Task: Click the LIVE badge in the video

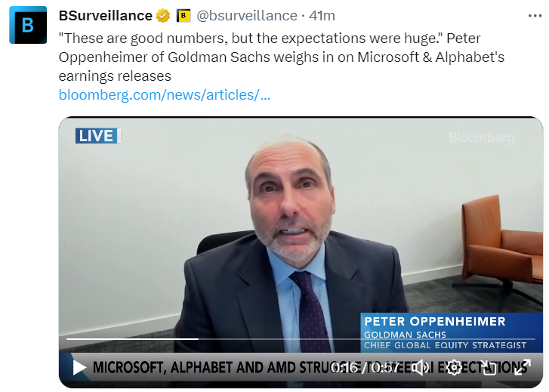Action: 96,136
